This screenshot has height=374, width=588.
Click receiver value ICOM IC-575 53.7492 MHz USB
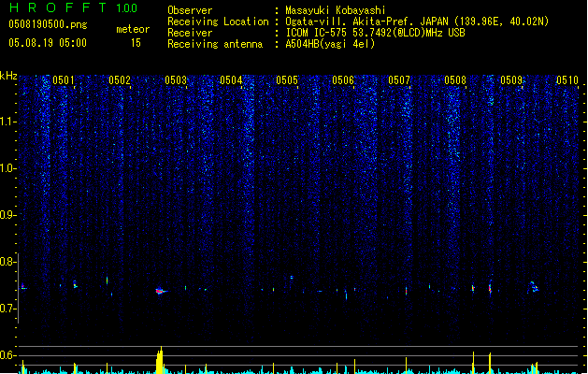coord(376,33)
